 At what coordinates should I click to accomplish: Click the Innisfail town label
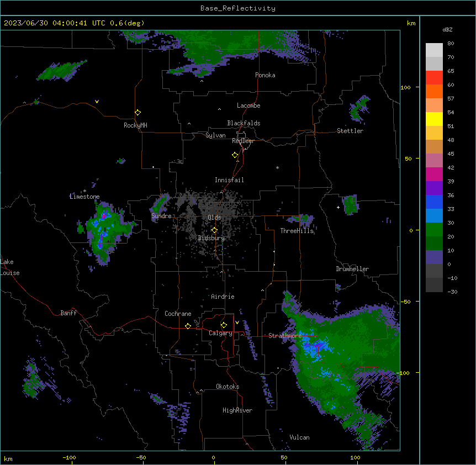coord(229,180)
